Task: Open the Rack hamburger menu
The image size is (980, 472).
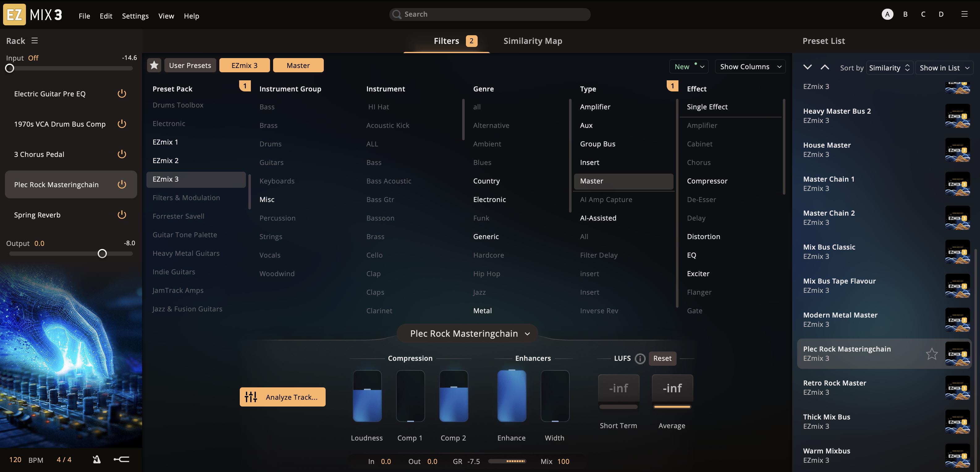Action: coord(35,41)
